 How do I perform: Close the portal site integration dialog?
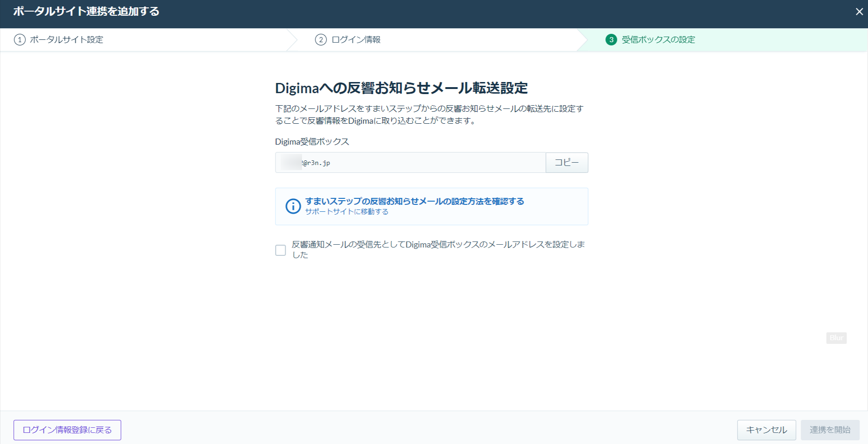tap(859, 12)
